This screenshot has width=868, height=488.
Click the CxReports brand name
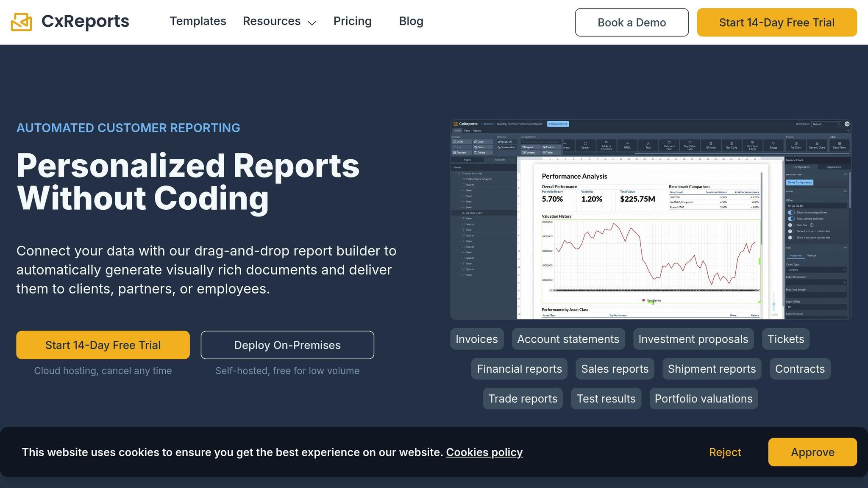coord(85,21)
